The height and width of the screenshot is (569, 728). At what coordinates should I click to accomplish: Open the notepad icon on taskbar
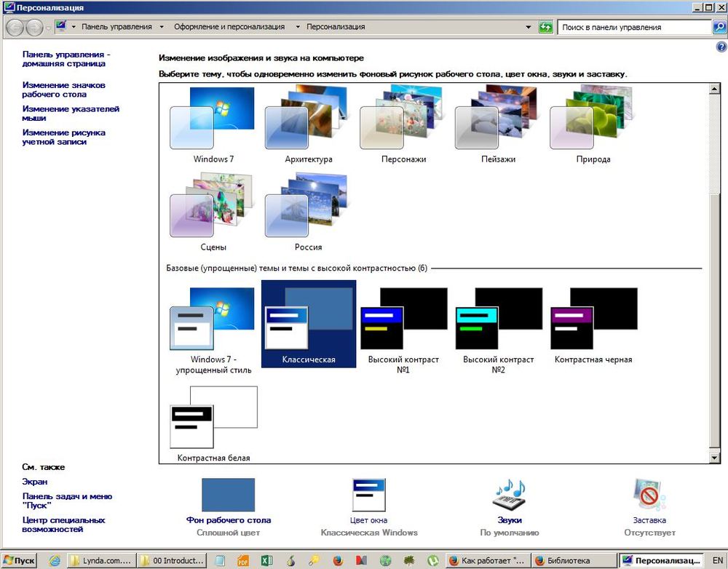pyautogui.click(x=220, y=561)
